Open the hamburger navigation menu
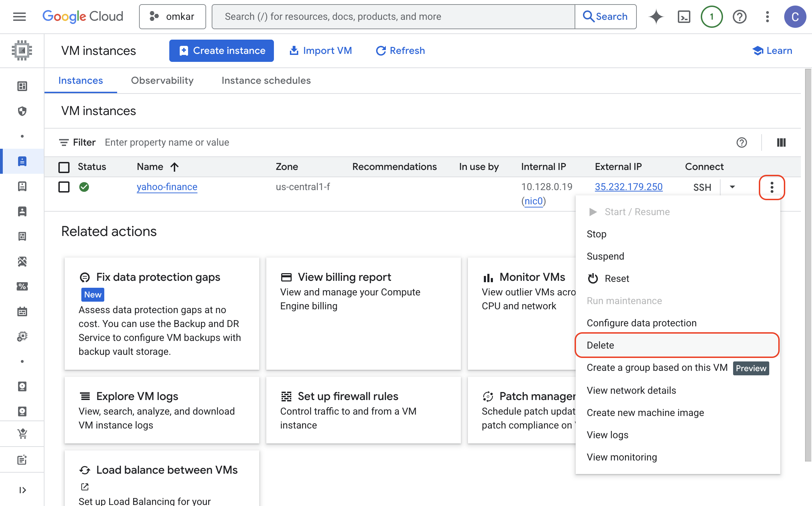 click(x=19, y=16)
